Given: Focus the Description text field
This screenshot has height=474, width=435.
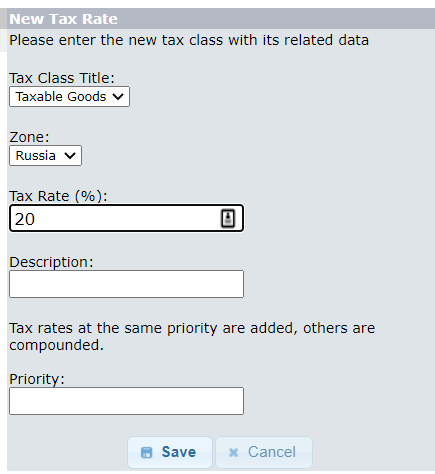Looking at the screenshot, I should point(126,284).
